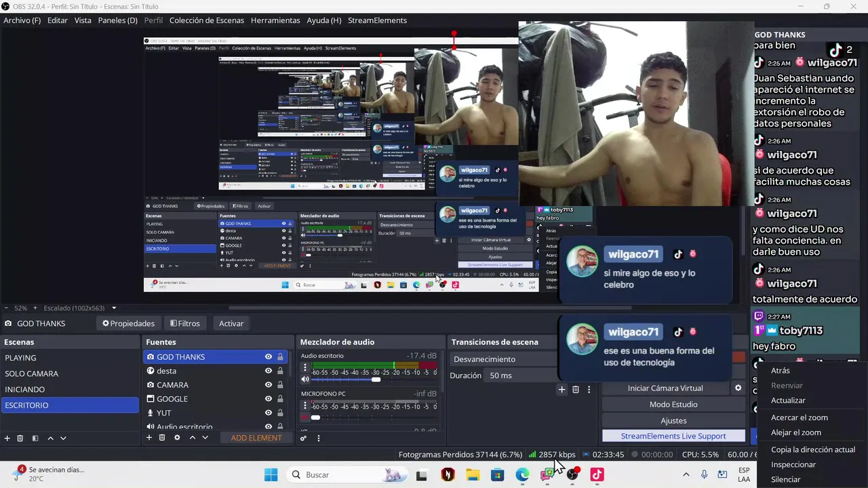The width and height of the screenshot is (868, 488).
Task: Open the Windows Start menu
Action: [271, 474]
